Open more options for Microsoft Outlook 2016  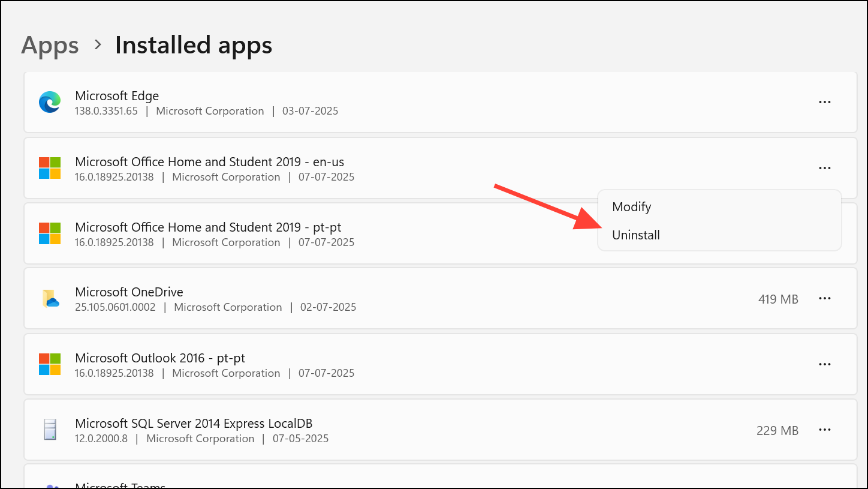pos(825,364)
